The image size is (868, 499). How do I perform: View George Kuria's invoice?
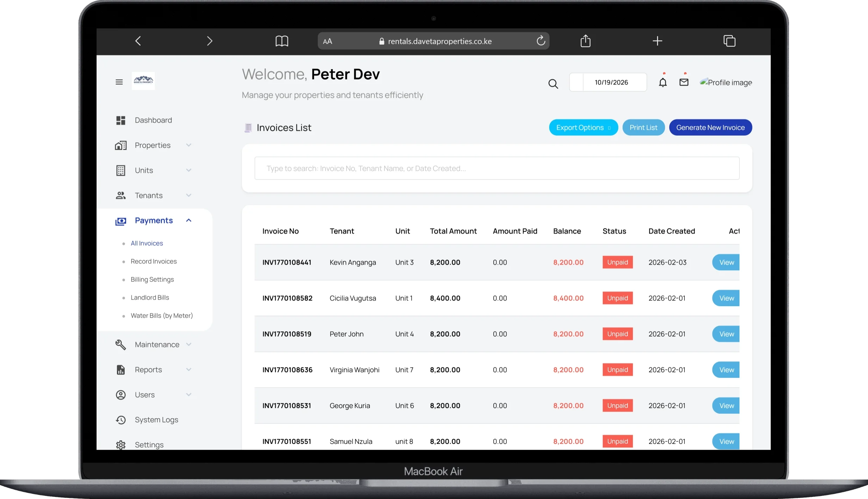[x=726, y=406]
